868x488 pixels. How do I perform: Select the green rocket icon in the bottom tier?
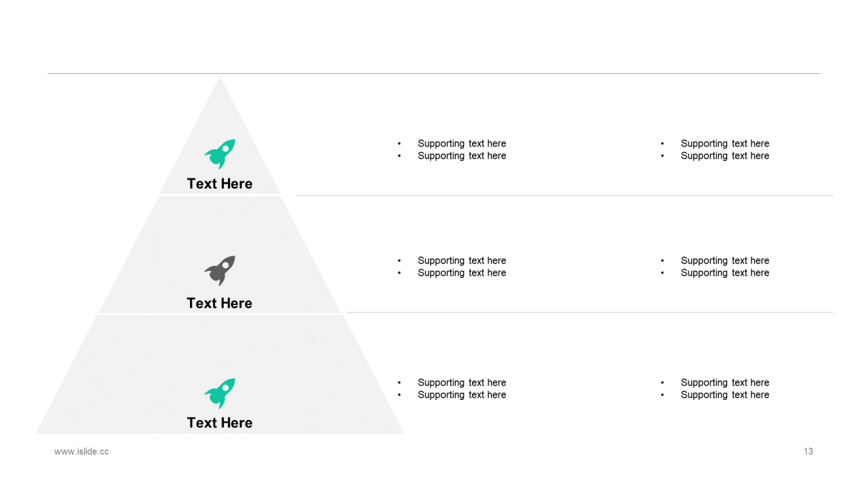(220, 393)
